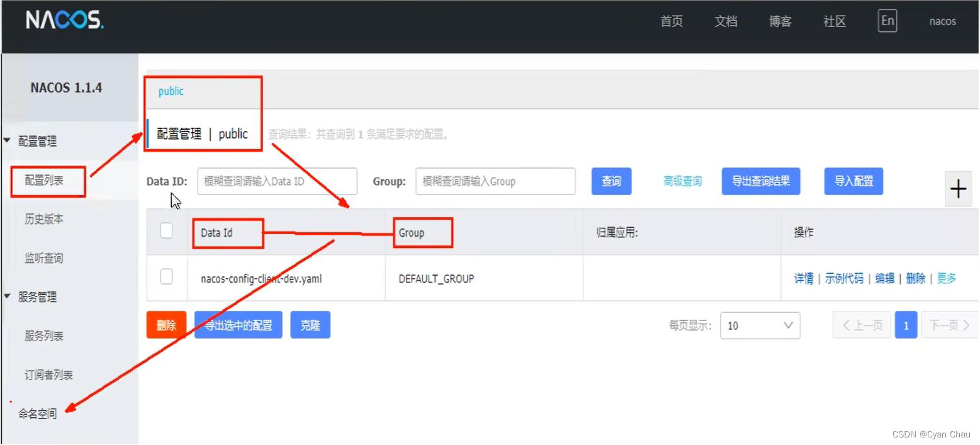
Task: Open 详情 details for the config
Action: coord(804,278)
